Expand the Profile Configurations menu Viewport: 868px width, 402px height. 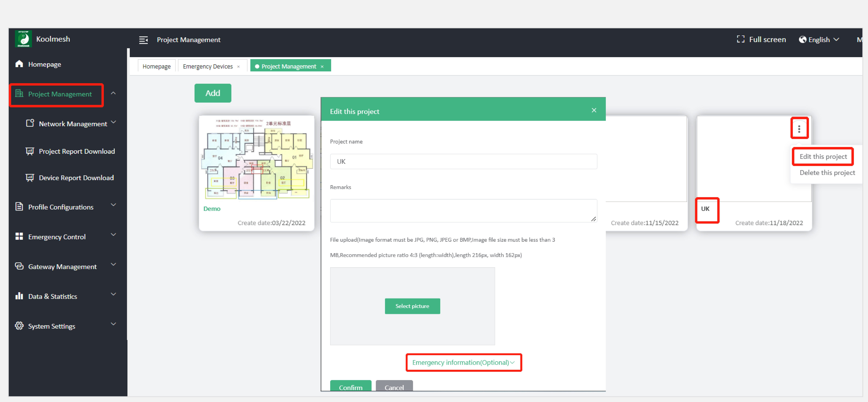[x=114, y=205]
